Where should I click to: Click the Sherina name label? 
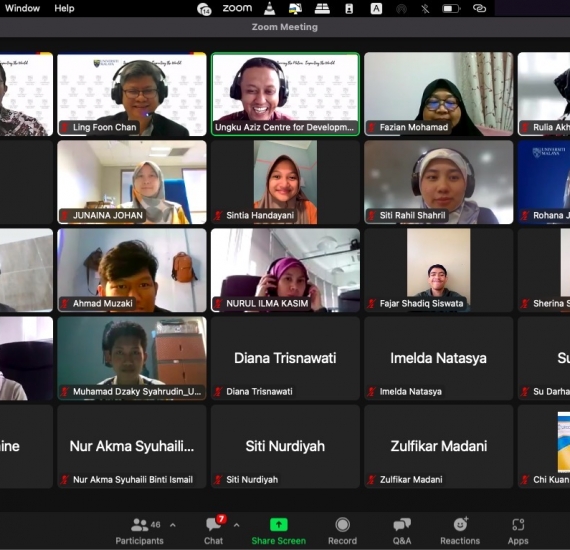point(551,303)
